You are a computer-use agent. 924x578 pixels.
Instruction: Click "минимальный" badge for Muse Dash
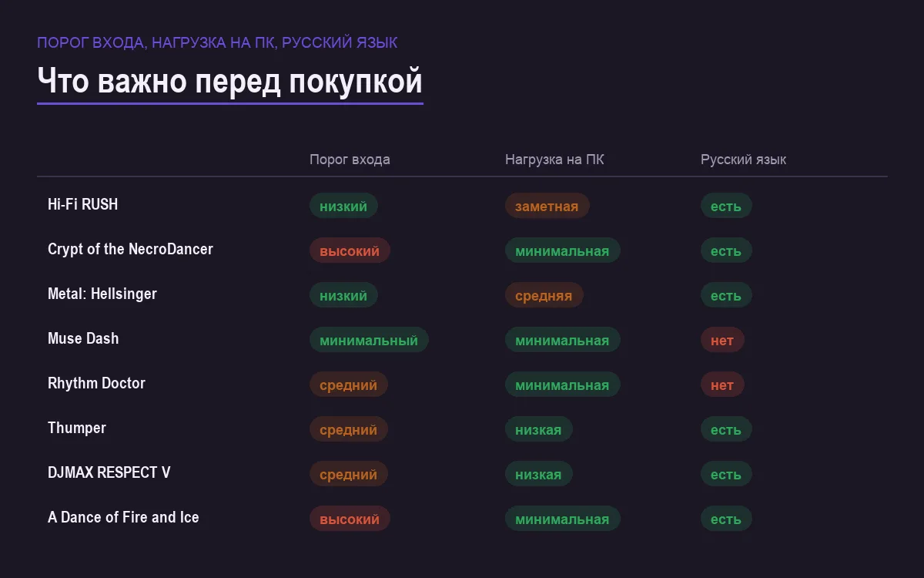click(369, 340)
